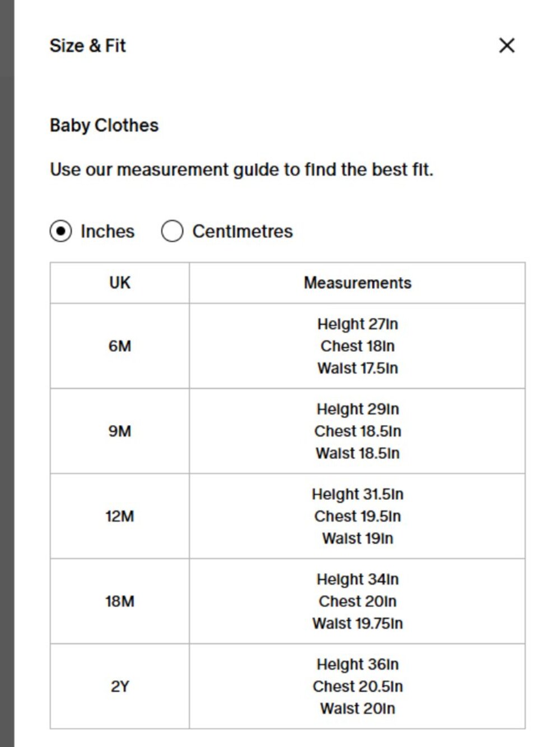560x747 pixels.
Task: Click the Baby Clothes heading
Action: click(x=104, y=125)
